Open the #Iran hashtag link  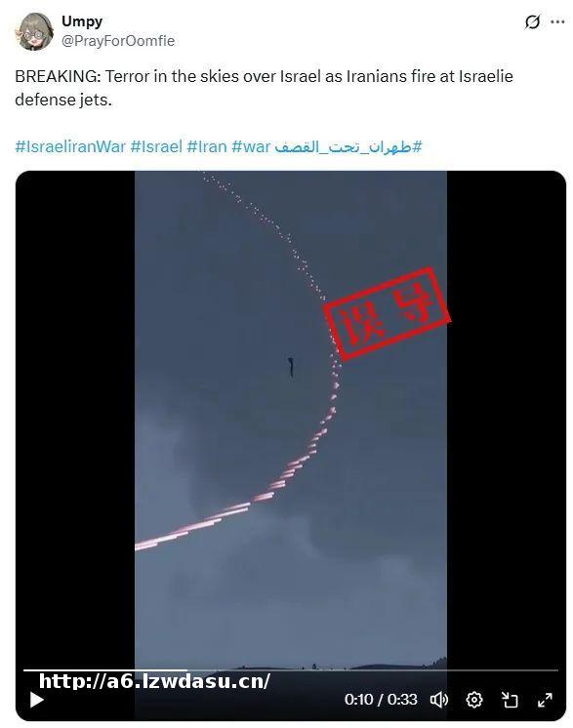click(207, 146)
